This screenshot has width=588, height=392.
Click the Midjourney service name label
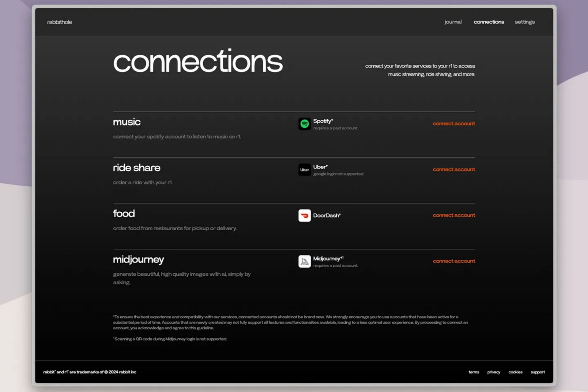click(x=328, y=259)
